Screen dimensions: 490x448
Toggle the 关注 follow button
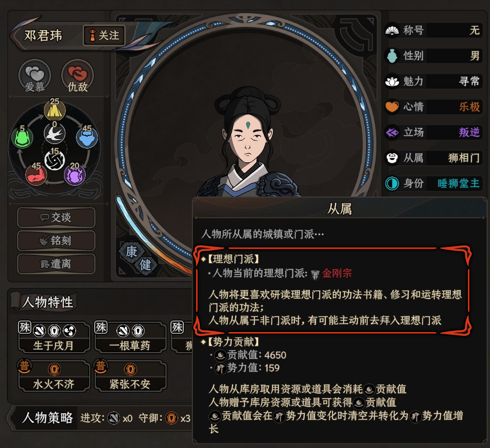tap(104, 35)
